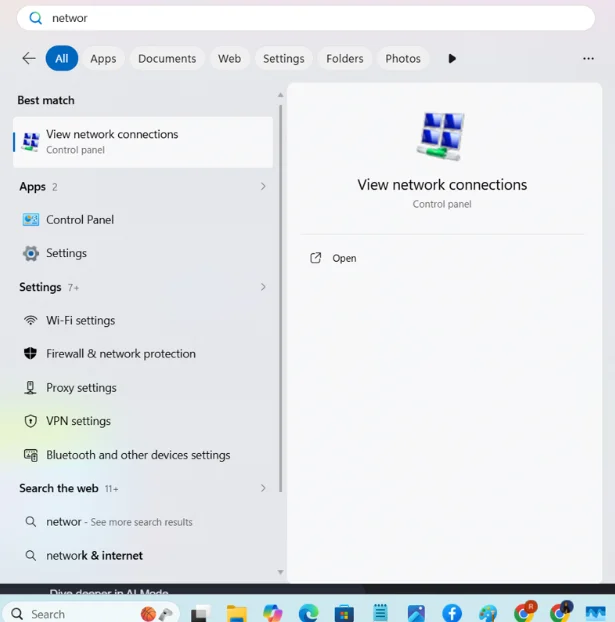The height and width of the screenshot is (622, 615).
Task: Open Task View from the taskbar
Action: coord(199,614)
